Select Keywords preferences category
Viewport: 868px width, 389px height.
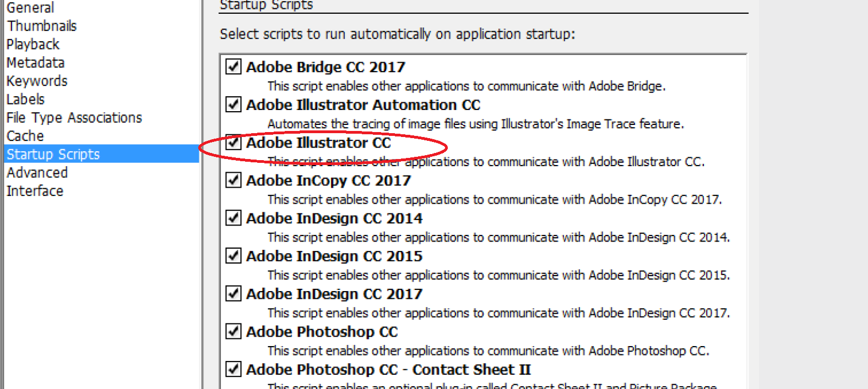coord(37,81)
